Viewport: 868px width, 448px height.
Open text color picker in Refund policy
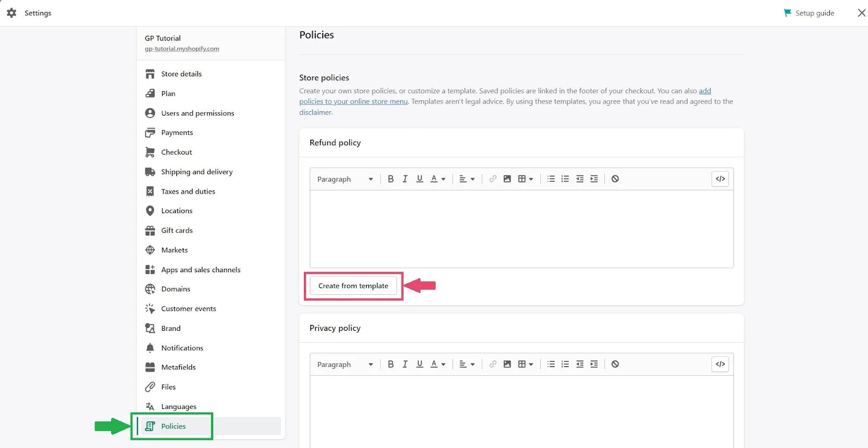point(438,179)
